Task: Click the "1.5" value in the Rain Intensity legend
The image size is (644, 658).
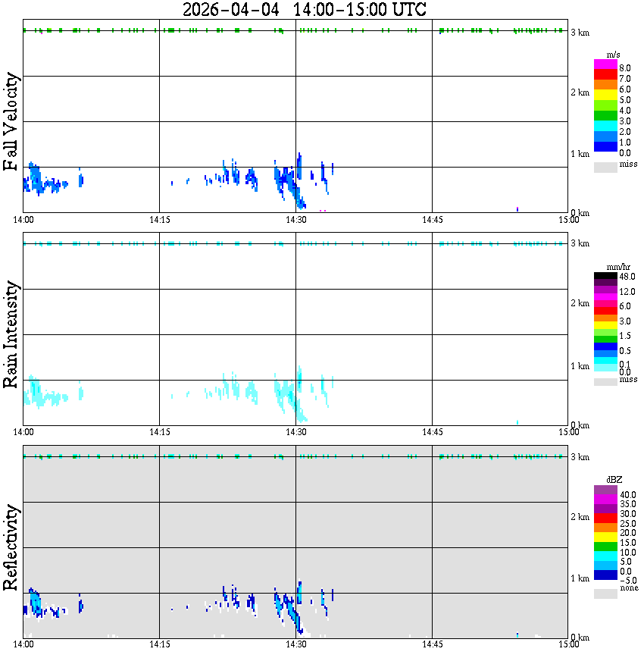Action: click(x=625, y=336)
